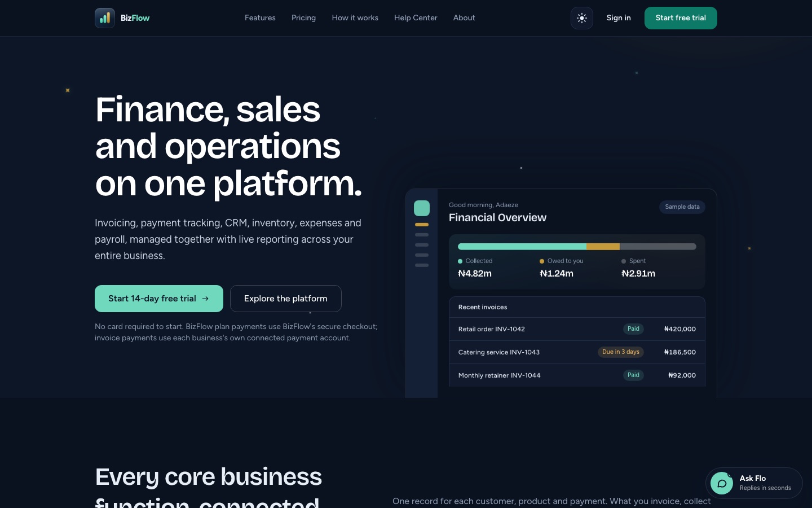
Task: Click the Paid badge for INV-1044
Action: 633,375
